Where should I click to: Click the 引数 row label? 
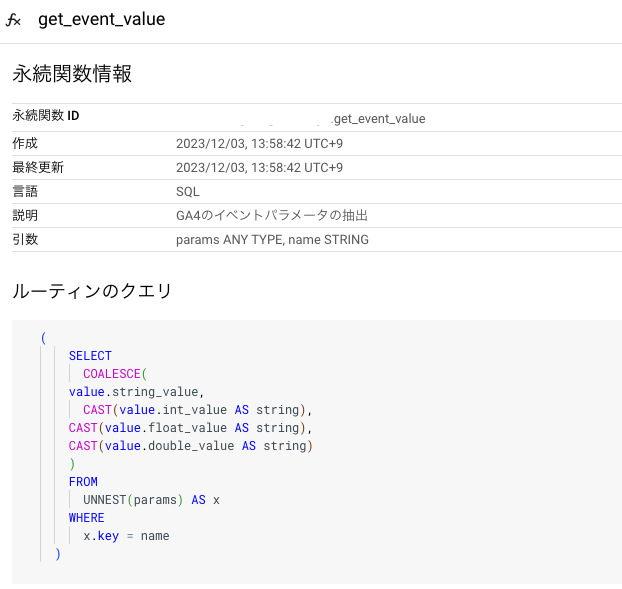pos(25,239)
